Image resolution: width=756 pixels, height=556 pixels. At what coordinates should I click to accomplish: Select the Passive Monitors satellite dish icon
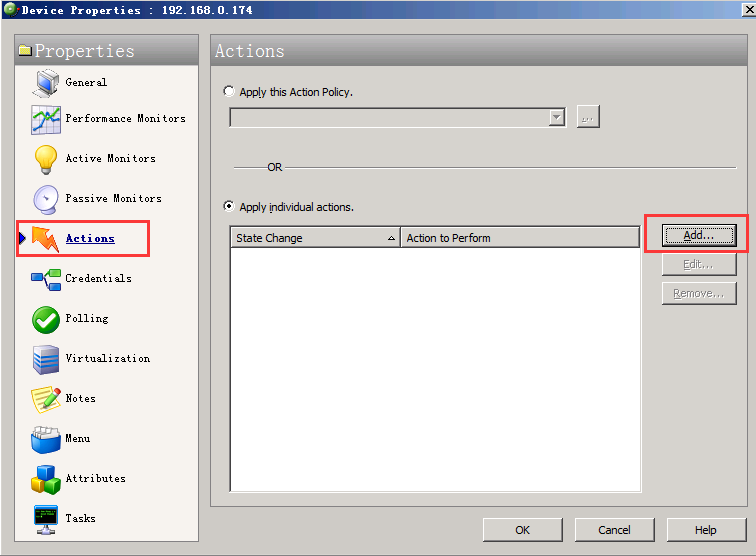point(46,199)
